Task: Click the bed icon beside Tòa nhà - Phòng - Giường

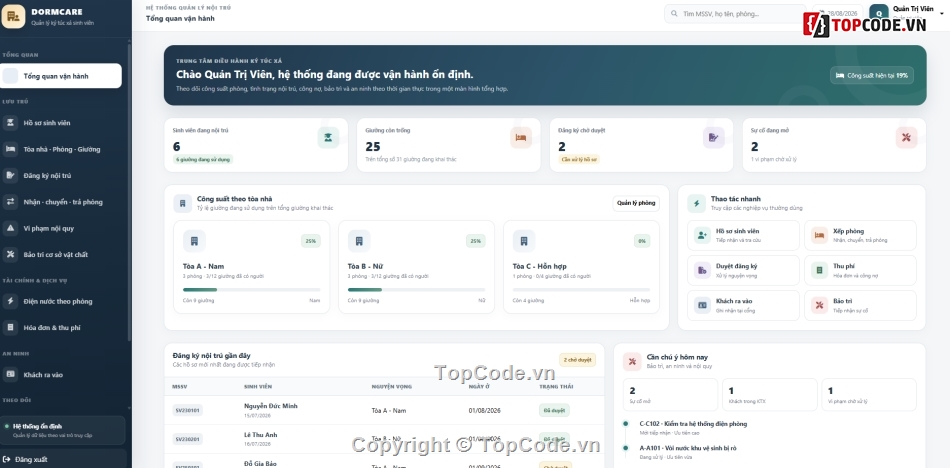Action: pyautogui.click(x=10, y=149)
